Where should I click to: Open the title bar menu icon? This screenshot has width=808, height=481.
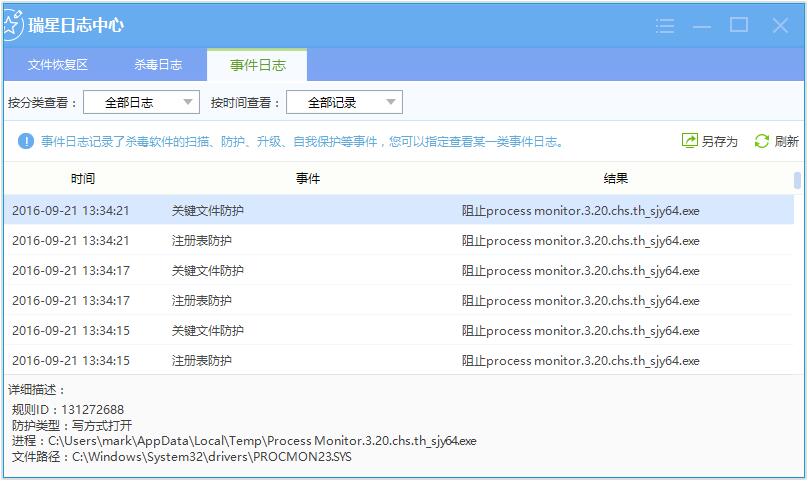[x=665, y=25]
